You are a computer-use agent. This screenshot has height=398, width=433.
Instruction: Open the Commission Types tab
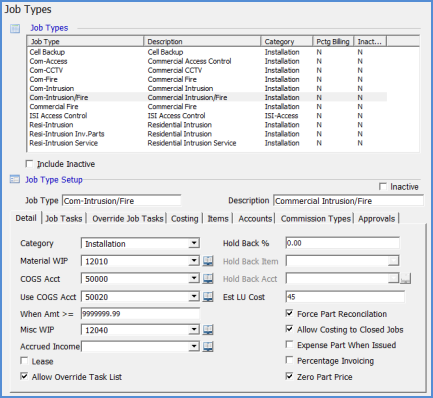coord(315,219)
